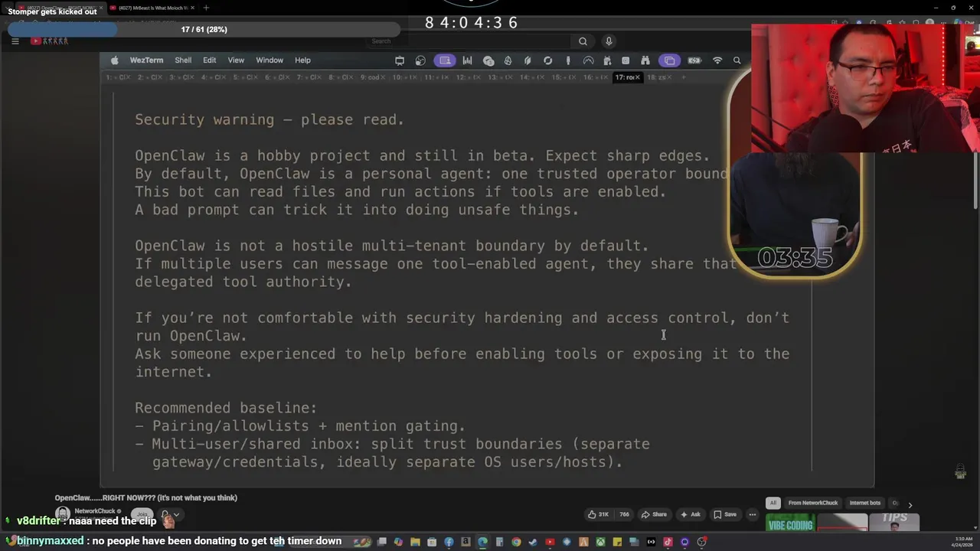Click the leaf-shaped icon in the menu bar
This screenshot has width=980, height=551.
(x=528, y=60)
